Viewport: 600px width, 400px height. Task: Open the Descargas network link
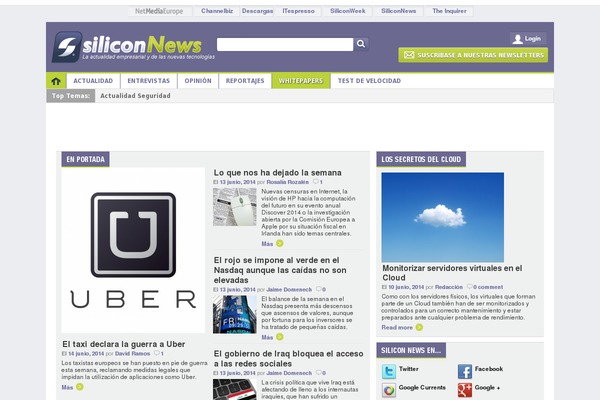click(x=257, y=11)
